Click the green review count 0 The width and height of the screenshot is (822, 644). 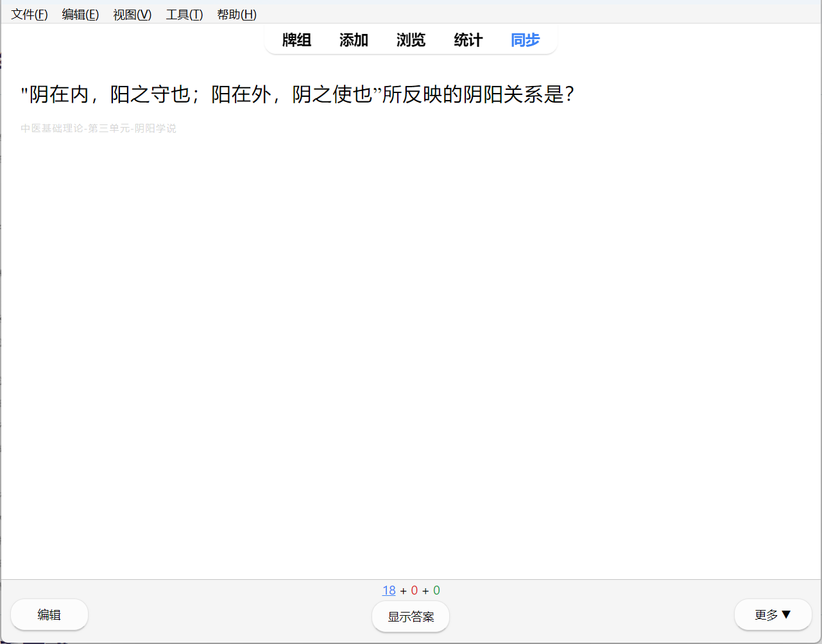(x=436, y=591)
